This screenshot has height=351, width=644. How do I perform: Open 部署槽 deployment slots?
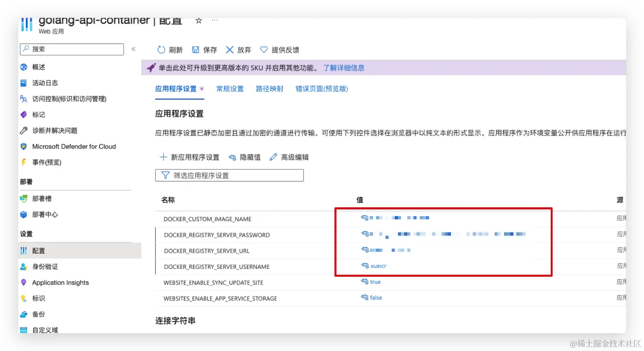pyautogui.click(x=41, y=199)
